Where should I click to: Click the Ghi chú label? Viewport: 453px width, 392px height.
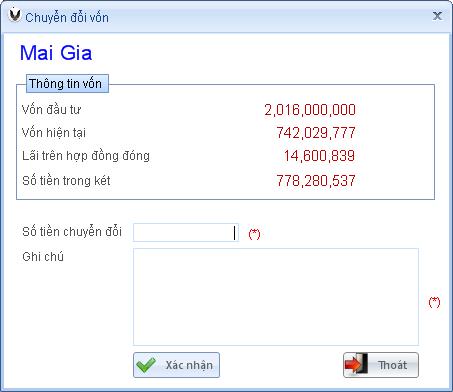(x=43, y=257)
